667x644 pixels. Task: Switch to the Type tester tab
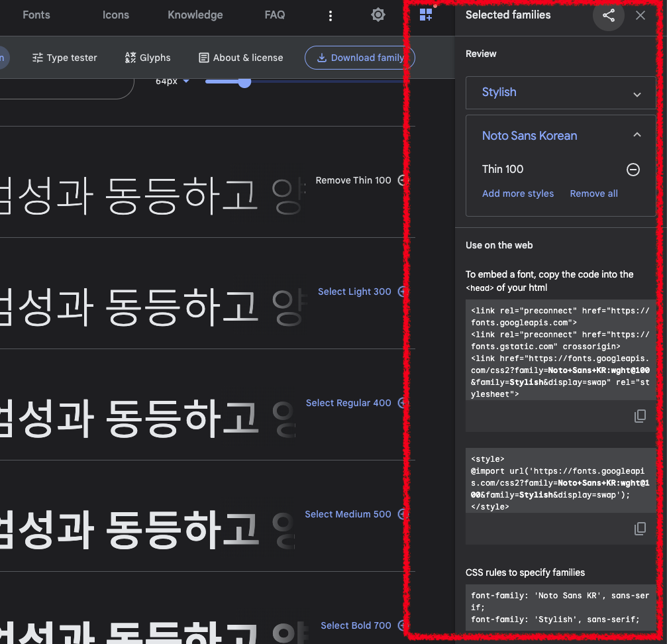click(x=65, y=58)
